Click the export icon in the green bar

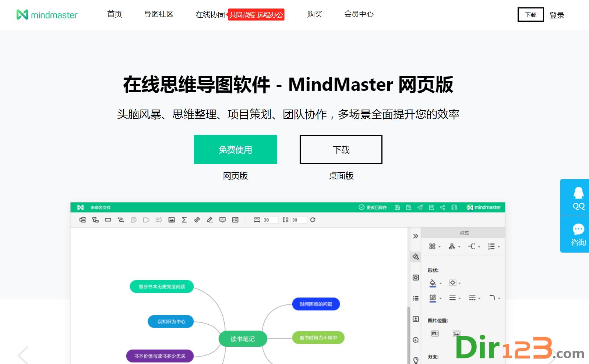pyautogui.click(x=431, y=207)
